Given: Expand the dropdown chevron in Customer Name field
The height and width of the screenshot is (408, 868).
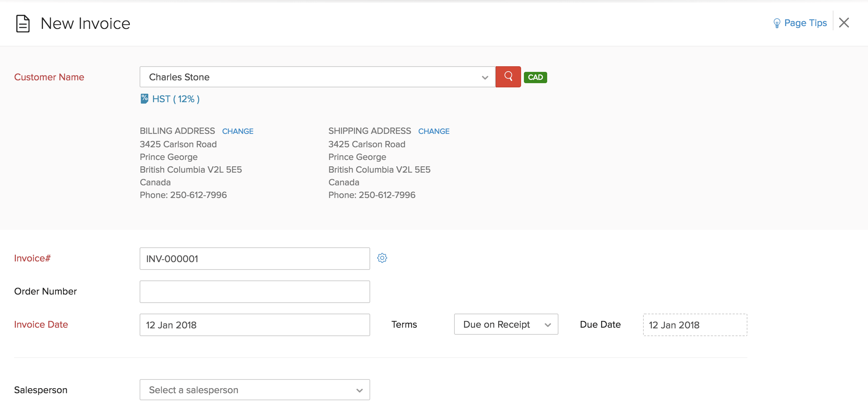Looking at the screenshot, I should 485,77.
